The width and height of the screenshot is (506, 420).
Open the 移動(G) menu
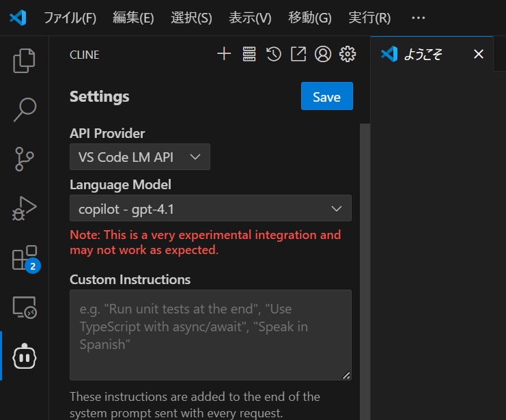(310, 18)
